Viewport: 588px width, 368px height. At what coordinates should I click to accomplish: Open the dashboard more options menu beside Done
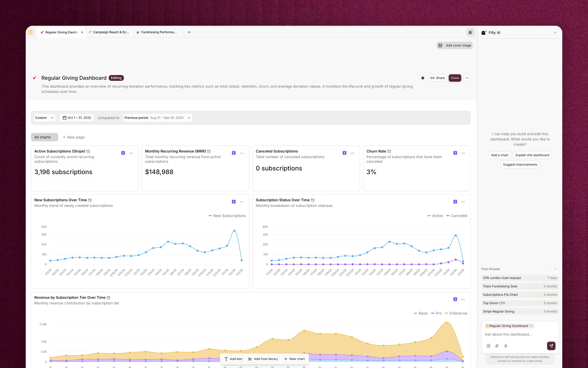coord(467,78)
